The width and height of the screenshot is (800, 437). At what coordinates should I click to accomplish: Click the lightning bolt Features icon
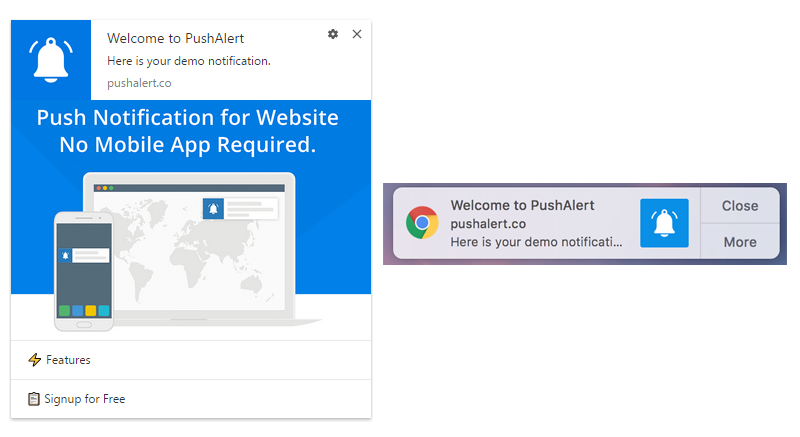[34, 360]
